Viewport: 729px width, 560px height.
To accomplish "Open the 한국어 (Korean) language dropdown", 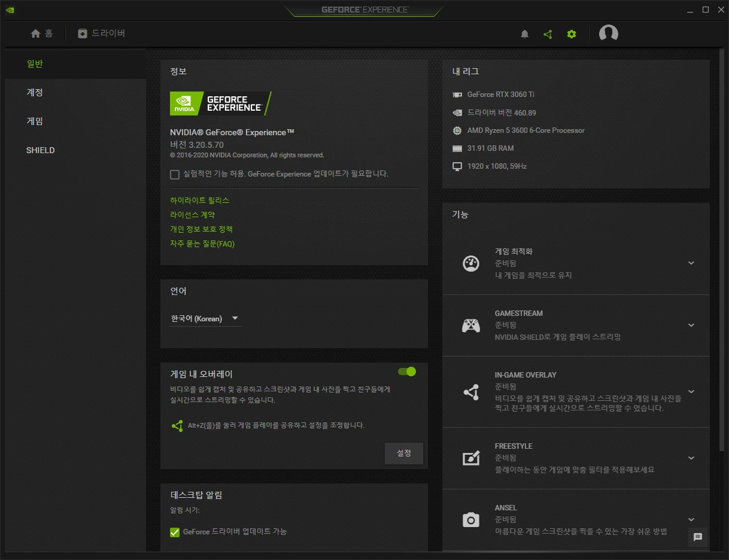I will point(206,319).
